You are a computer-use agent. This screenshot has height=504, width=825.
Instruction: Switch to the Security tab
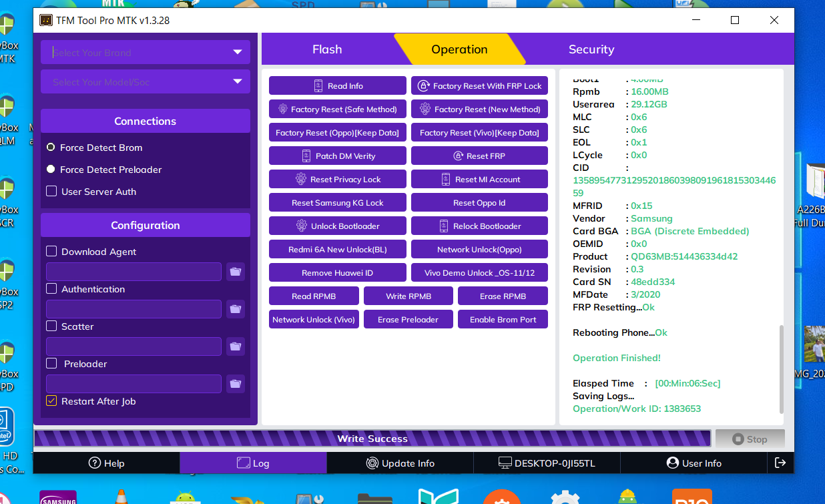[x=591, y=49]
